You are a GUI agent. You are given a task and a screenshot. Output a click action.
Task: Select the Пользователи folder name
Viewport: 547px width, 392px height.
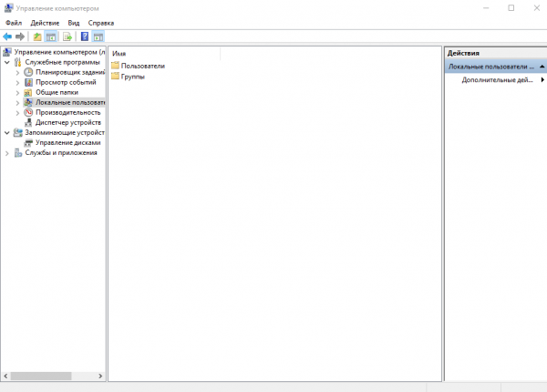click(143, 66)
